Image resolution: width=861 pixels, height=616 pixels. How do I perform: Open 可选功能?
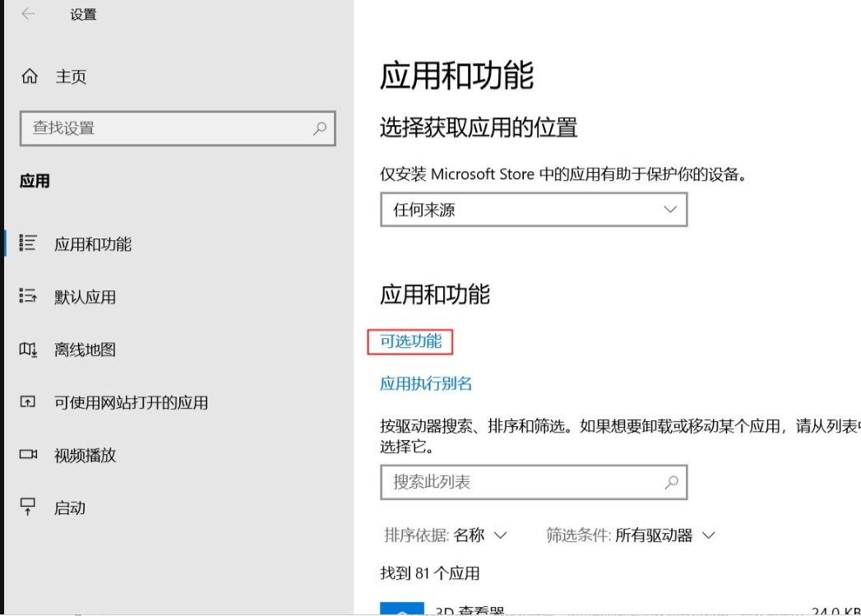[409, 341]
